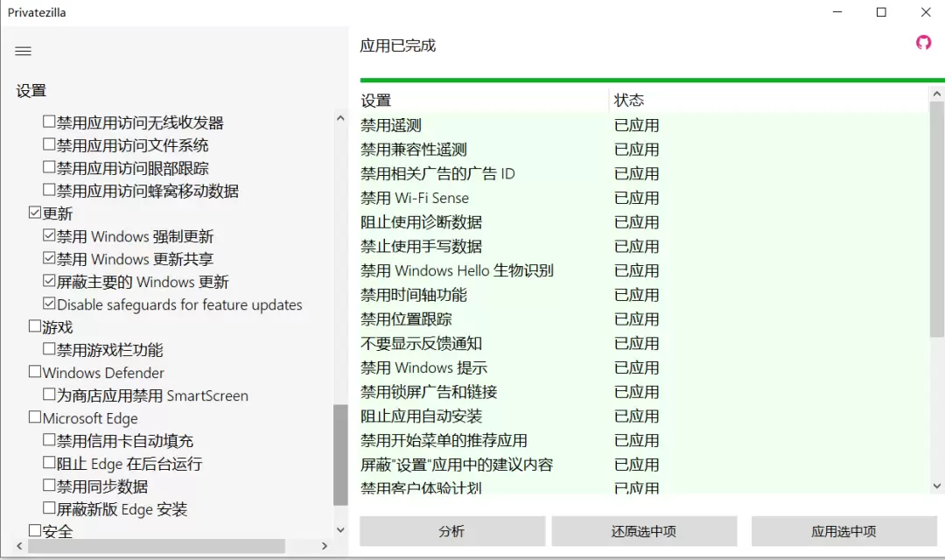This screenshot has width=945, height=560.
Task: Select the 禁用遥测 result row
Action: coord(644,125)
